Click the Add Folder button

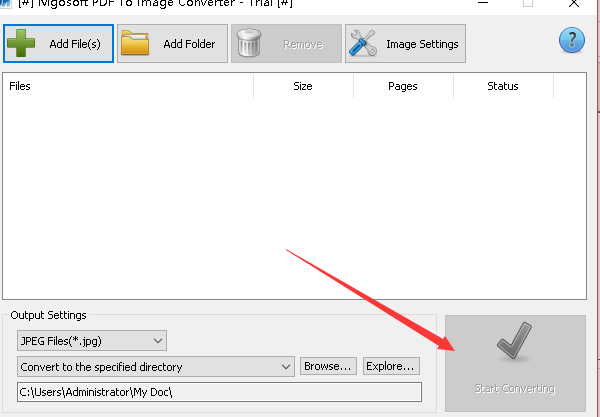click(x=173, y=44)
